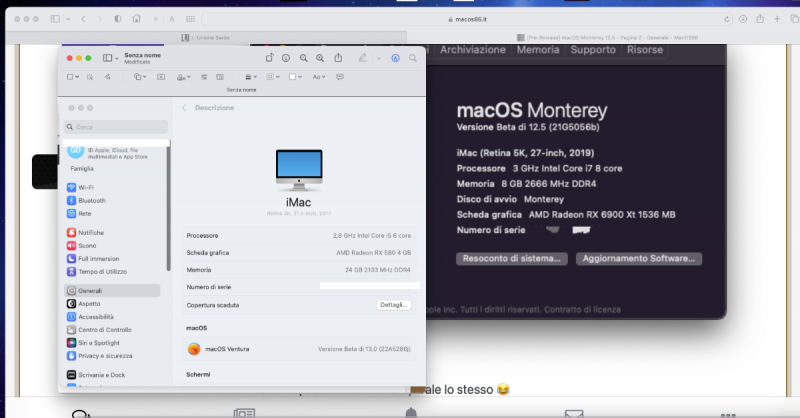Open the Adjust Color tool
This screenshot has height=418, width=800.
(204, 77)
